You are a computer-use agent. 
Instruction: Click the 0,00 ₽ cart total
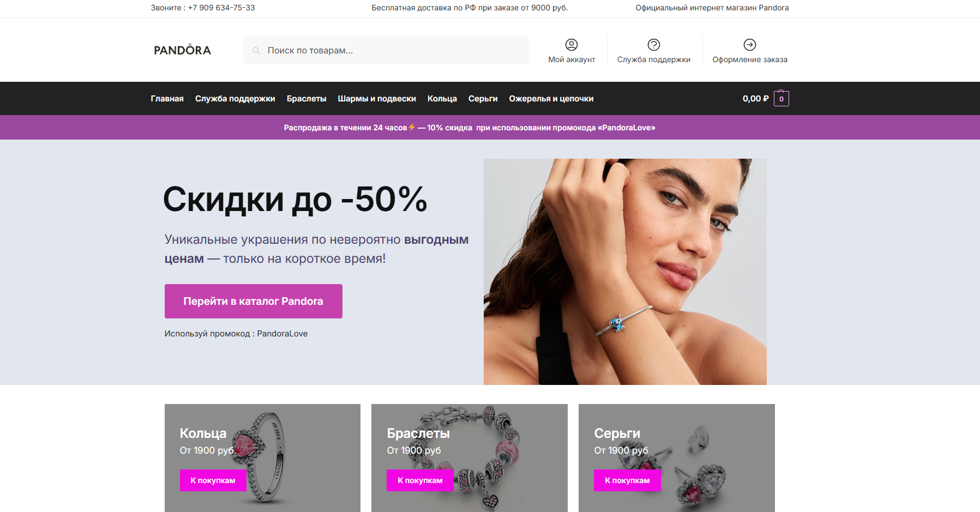click(x=755, y=99)
